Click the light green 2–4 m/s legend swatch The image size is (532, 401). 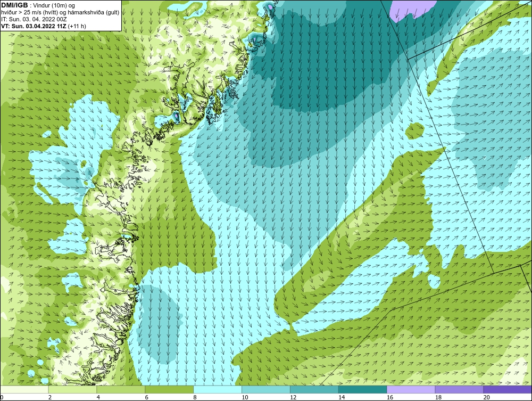pyautogui.click(x=72, y=389)
